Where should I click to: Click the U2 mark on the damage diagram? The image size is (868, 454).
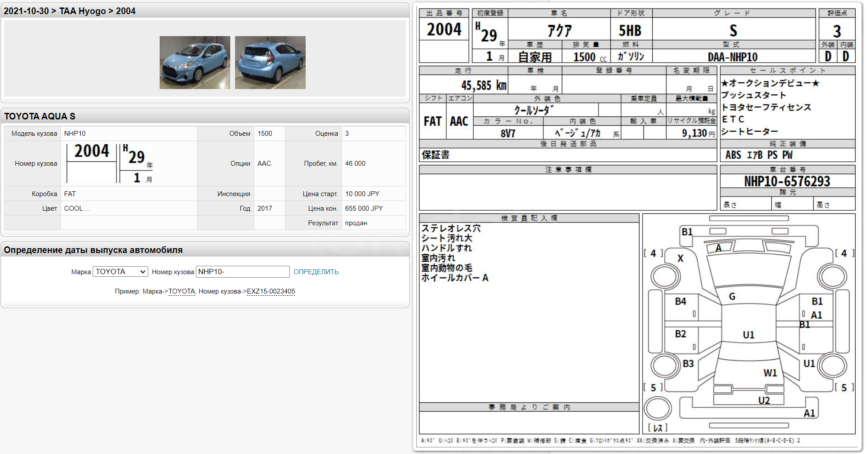(764, 400)
